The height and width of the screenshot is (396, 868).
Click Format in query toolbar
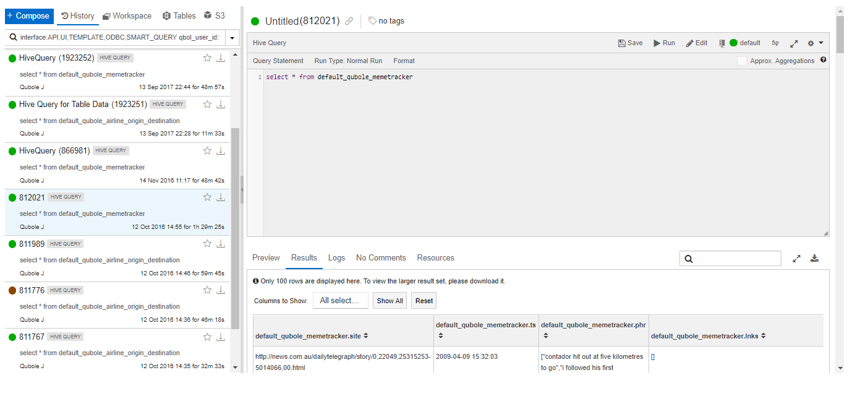coord(404,61)
